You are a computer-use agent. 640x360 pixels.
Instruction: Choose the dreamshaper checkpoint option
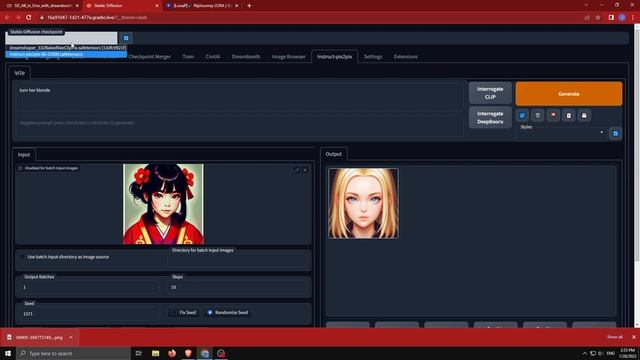click(66, 48)
